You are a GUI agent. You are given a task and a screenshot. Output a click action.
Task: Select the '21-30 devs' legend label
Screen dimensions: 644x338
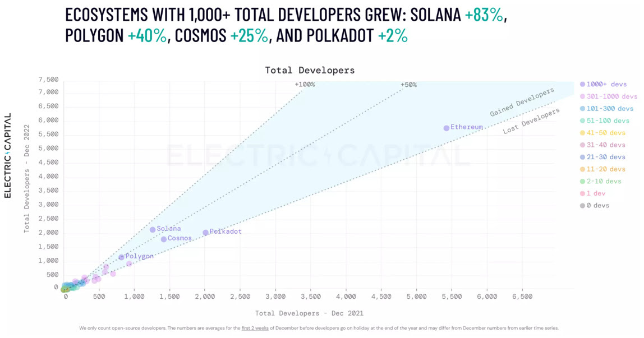pos(606,157)
